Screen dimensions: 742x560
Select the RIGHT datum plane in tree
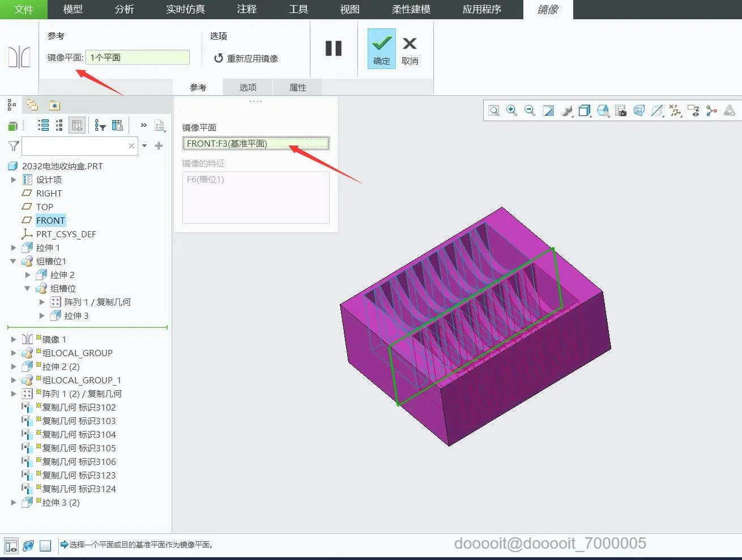[x=49, y=193]
